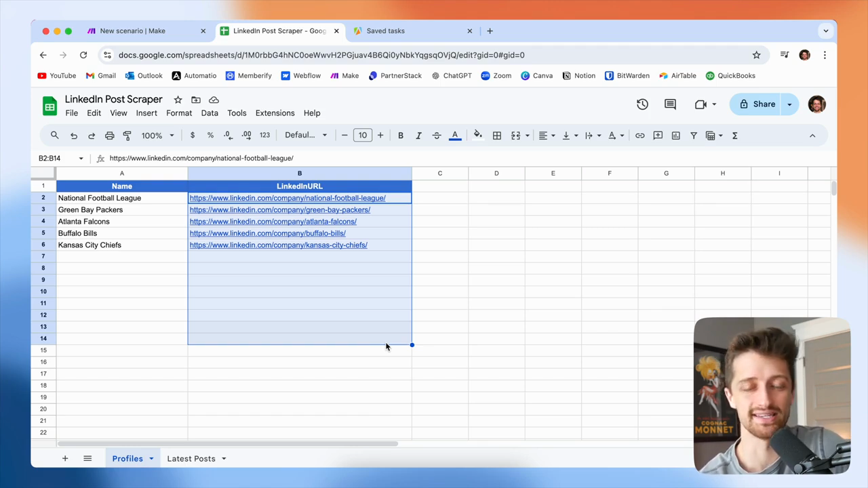The width and height of the screenshot is (868, 488).
Task: Star the LinkedIn Post Scraper document
Action: (178, 100)
